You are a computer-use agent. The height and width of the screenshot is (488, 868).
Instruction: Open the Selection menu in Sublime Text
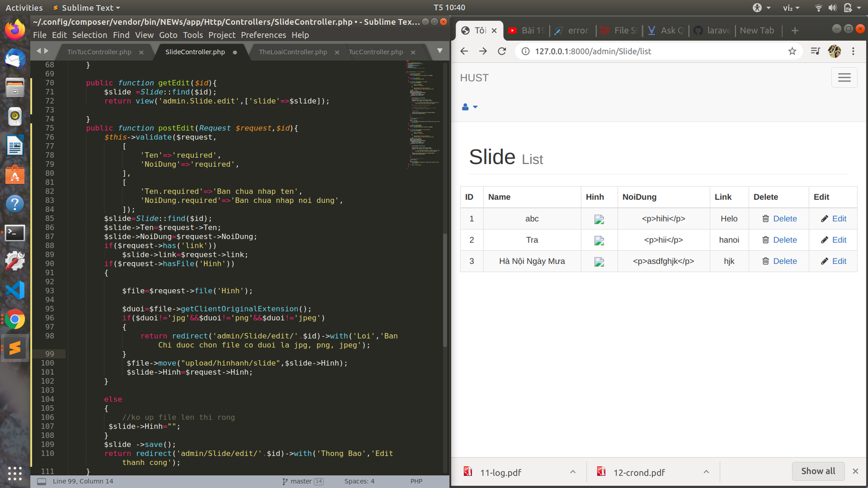89,35
